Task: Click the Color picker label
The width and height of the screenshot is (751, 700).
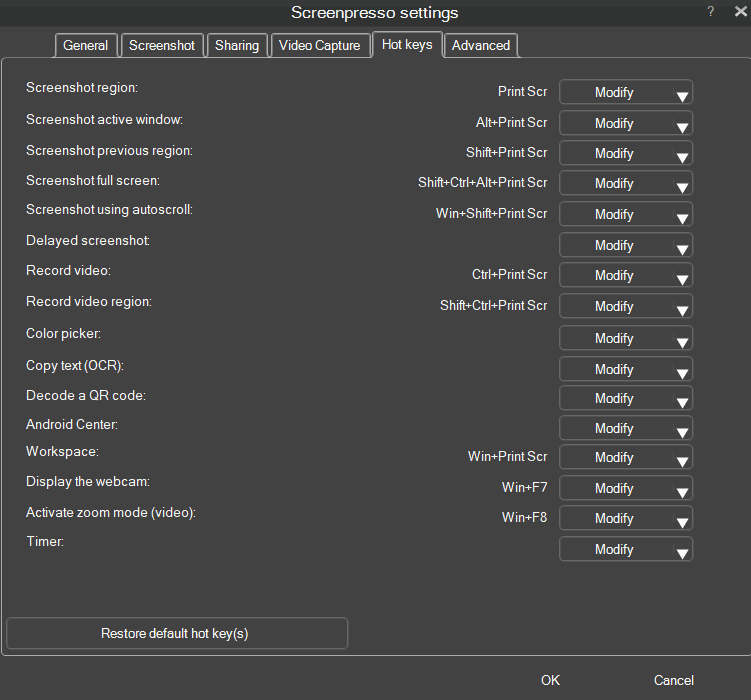Action: [63, 333]
